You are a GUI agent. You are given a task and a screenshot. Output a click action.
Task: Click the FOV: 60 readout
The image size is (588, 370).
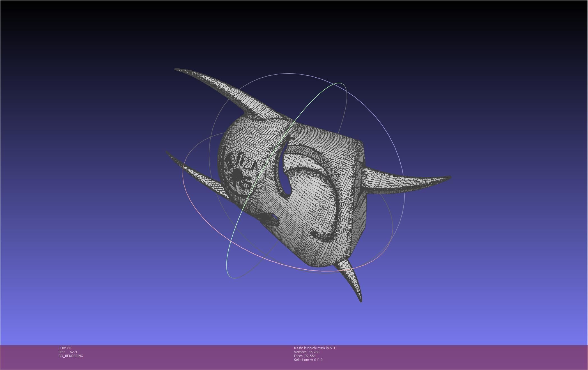(65, 348)
